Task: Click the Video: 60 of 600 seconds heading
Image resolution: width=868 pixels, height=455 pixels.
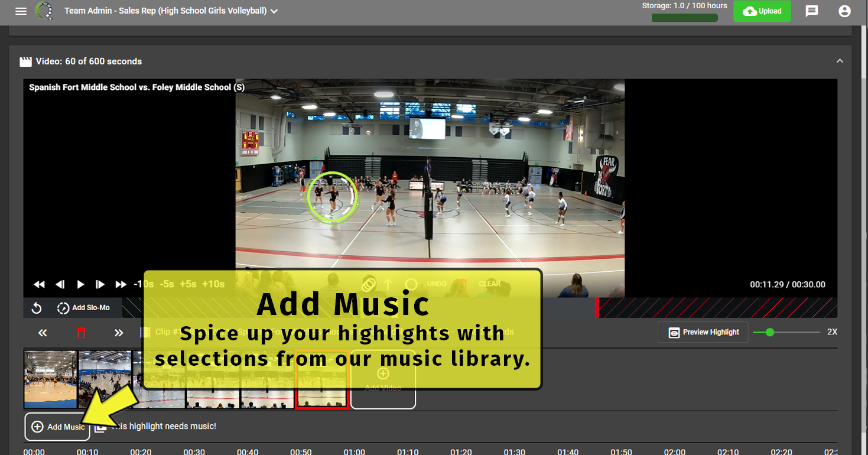Action: coord(89,61)
